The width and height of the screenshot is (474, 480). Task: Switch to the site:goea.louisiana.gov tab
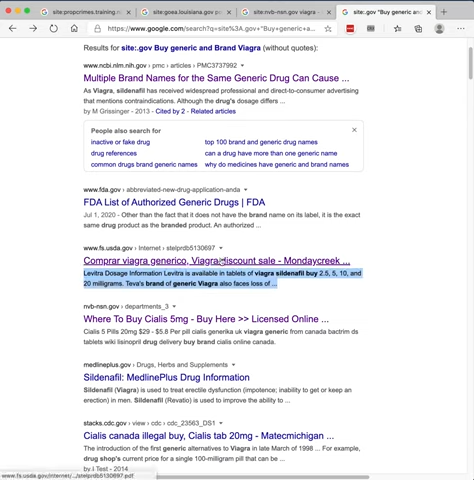[187, 12]
